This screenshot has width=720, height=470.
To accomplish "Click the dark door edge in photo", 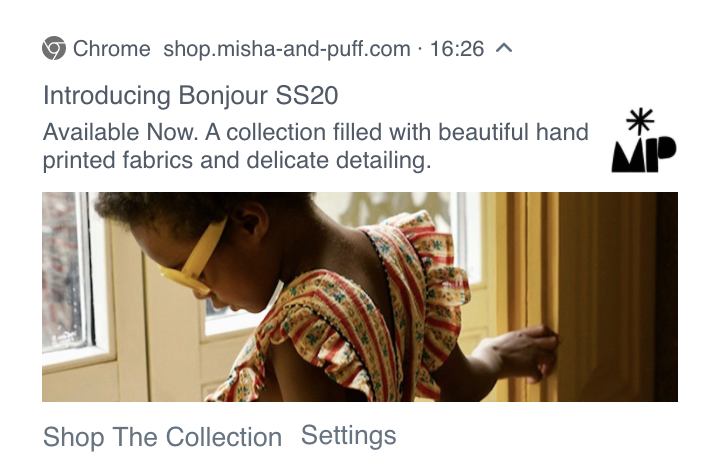I will (x=667, y=297).
